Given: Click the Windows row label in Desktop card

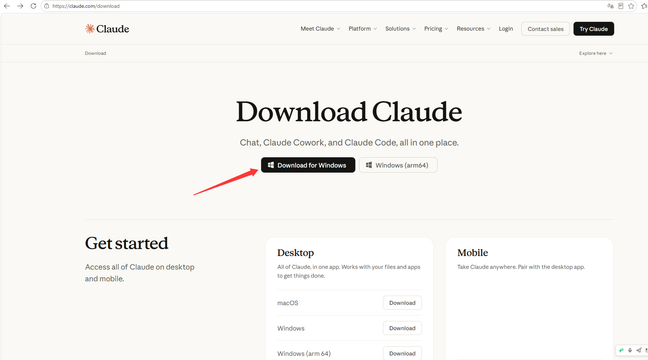Looking at the screenshot, I should pos(291,328).
